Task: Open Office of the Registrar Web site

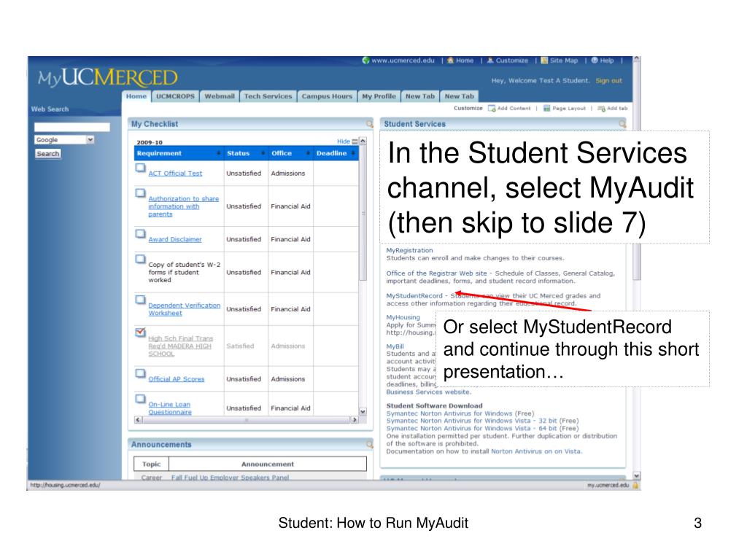Action: [x=436, y=273]
